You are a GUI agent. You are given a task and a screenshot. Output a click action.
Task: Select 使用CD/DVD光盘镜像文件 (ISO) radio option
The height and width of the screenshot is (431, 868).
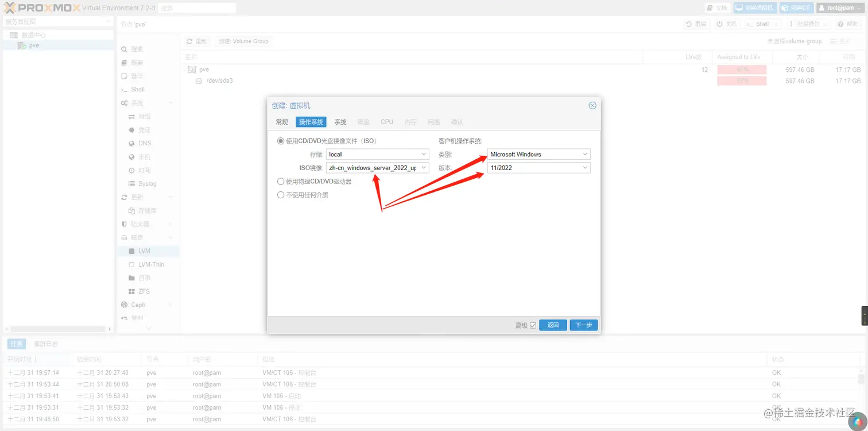281,141
